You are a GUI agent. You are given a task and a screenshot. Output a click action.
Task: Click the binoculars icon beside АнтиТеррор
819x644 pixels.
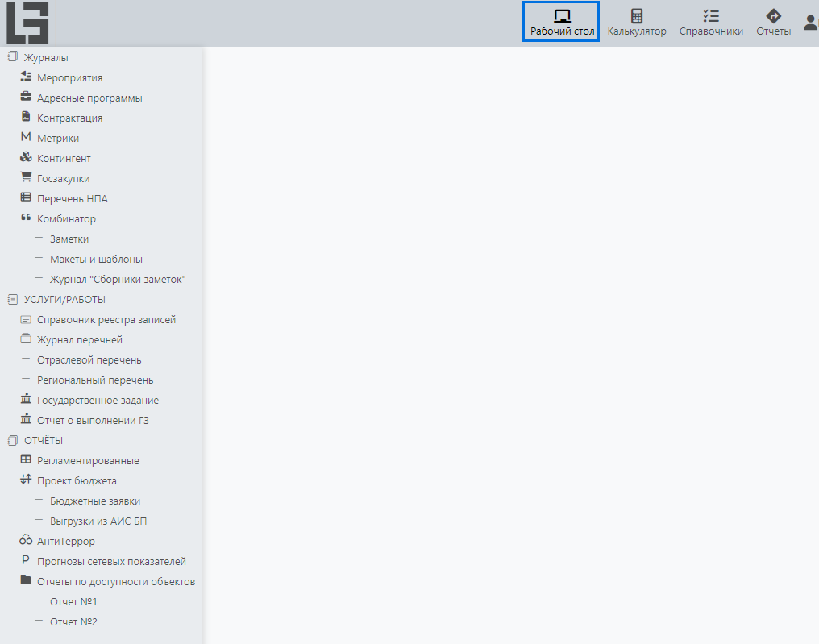(26, 541)
